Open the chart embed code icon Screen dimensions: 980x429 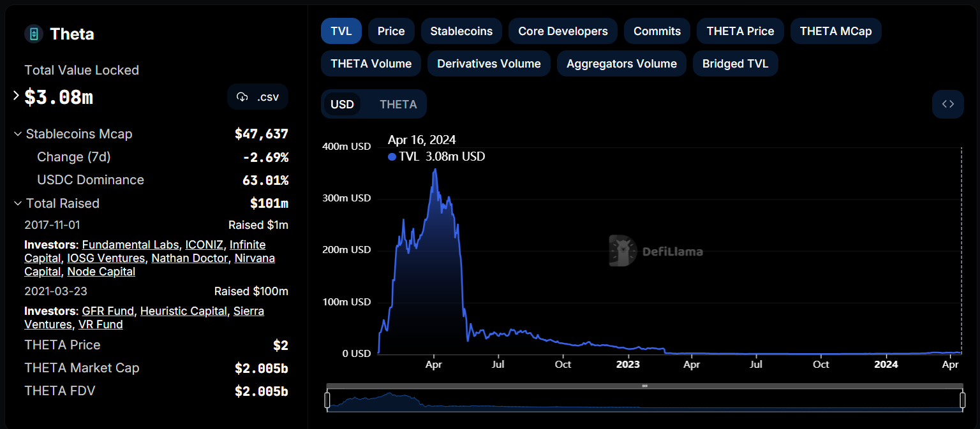948,104
